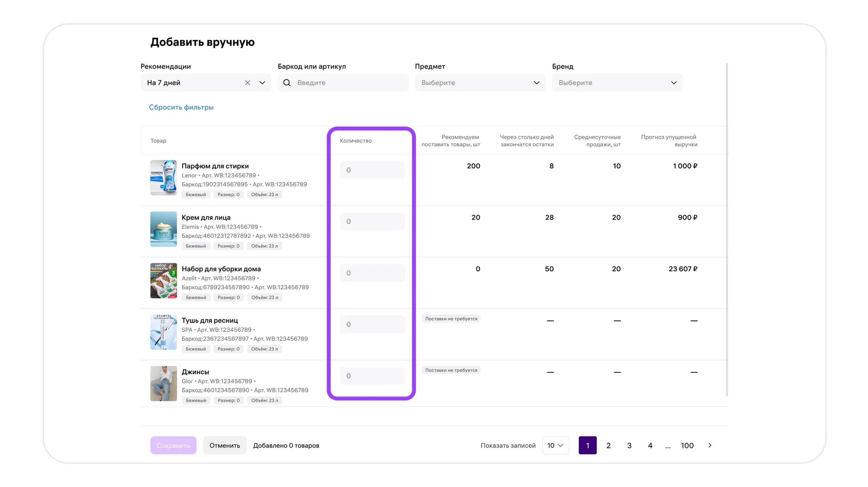Click the Сохранить button
868x487 pixels.
click(173, 446)
